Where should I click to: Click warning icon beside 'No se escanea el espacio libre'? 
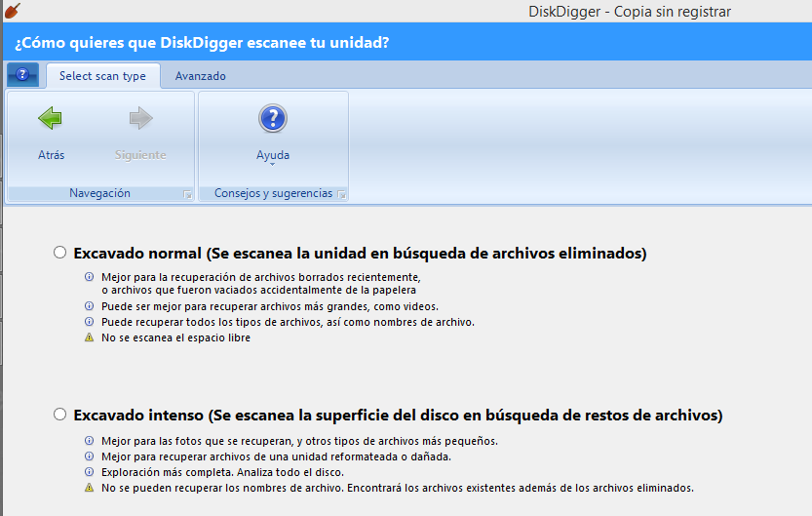(89, 337)
